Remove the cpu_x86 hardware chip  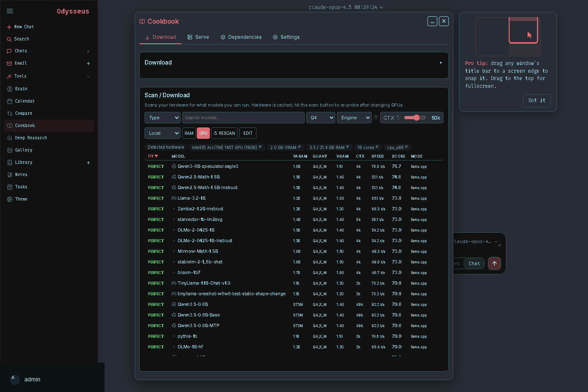(x=406, y=147)
